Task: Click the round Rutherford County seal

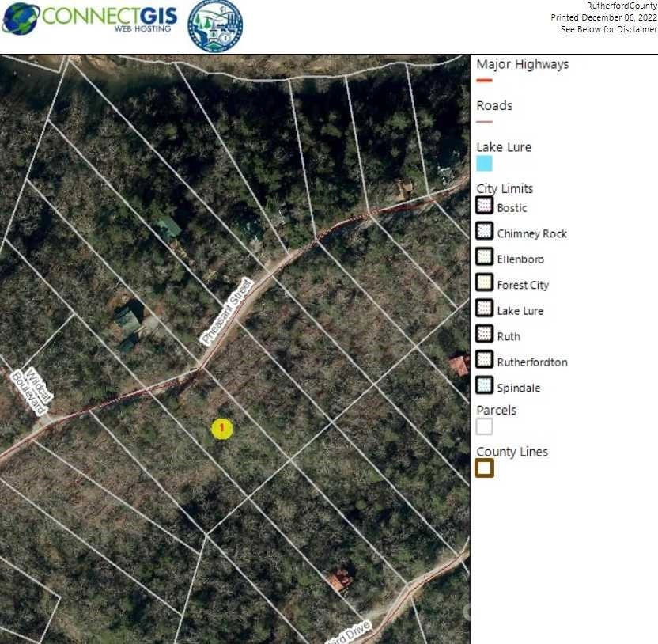Action: click(215, 26)
